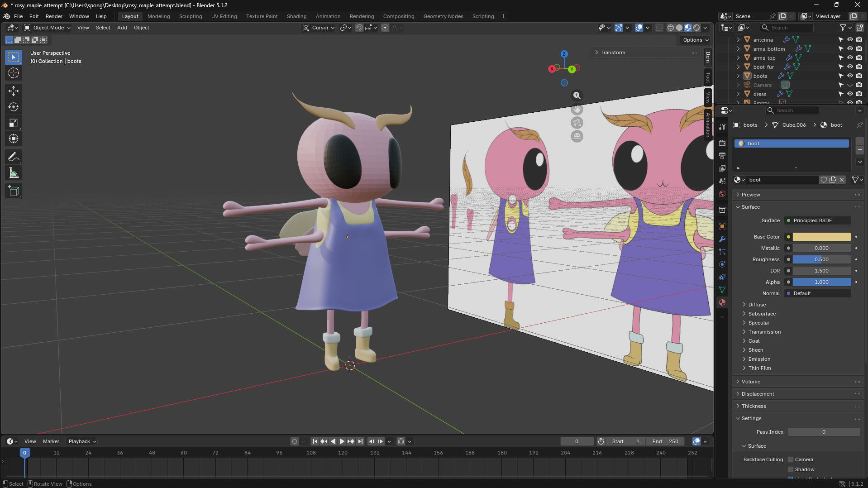Remove the selected material slot

pos(860,150)
